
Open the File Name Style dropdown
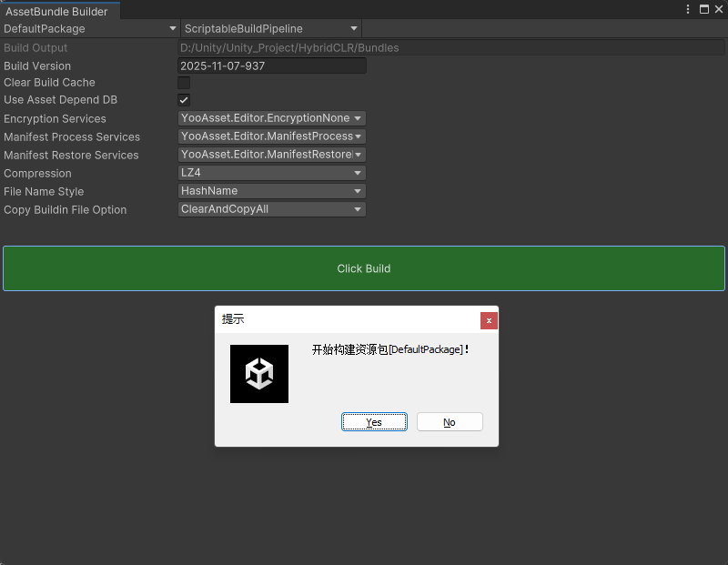point(271,191)
